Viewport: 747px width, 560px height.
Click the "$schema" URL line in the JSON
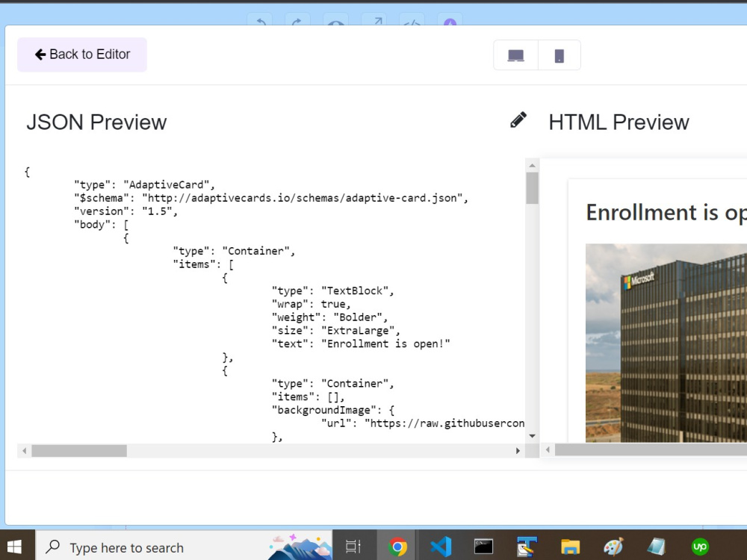pos(271,198)
